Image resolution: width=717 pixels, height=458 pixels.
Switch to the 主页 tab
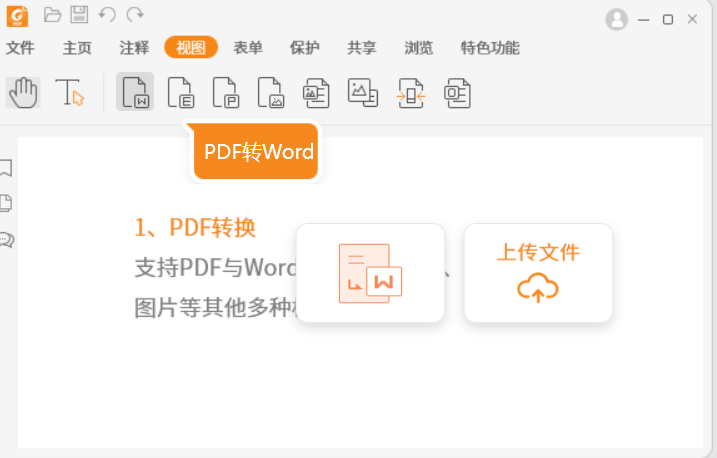(77, 48)
